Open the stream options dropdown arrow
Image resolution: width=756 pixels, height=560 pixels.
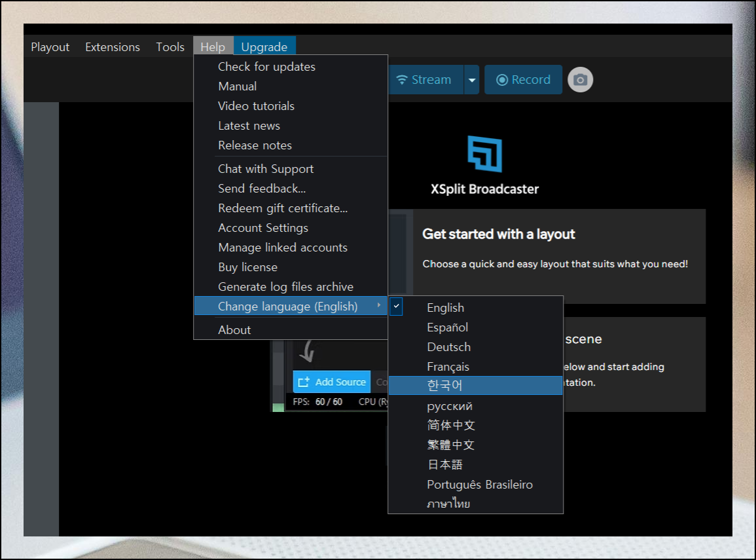(471, 80)
